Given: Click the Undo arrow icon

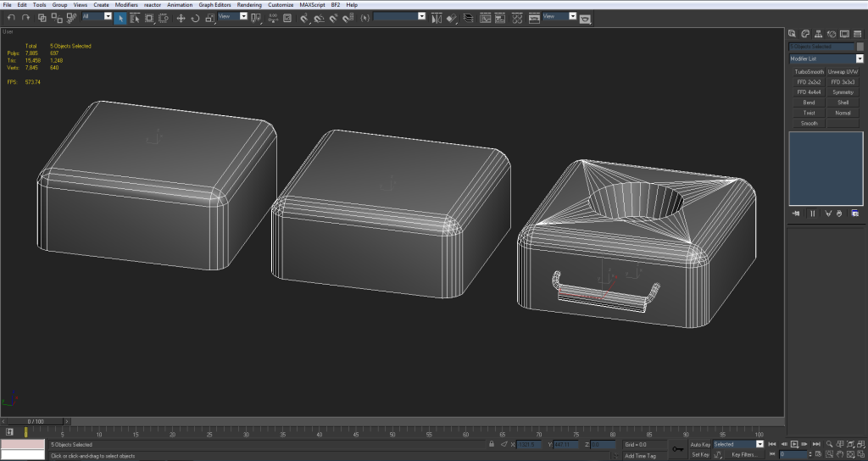Looking at the screenshot, I should click(10, 17).
